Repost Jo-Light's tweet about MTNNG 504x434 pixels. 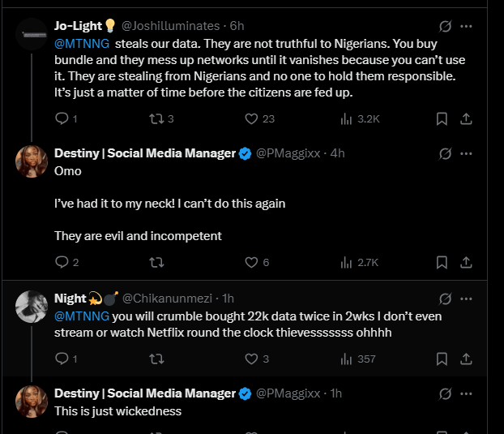click(x=156, y=118)
